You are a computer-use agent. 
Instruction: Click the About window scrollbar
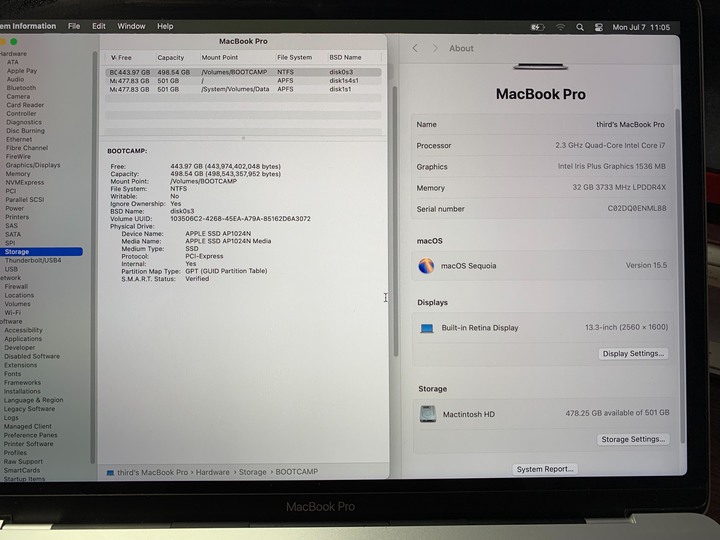click(679, 276)
